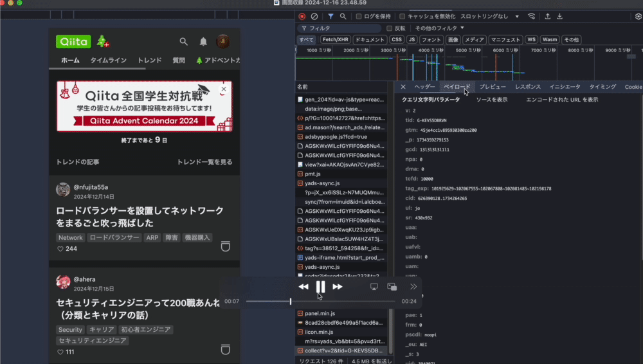Fast forward the video playback
Screen dimensions: 643x364
(337, 287)
